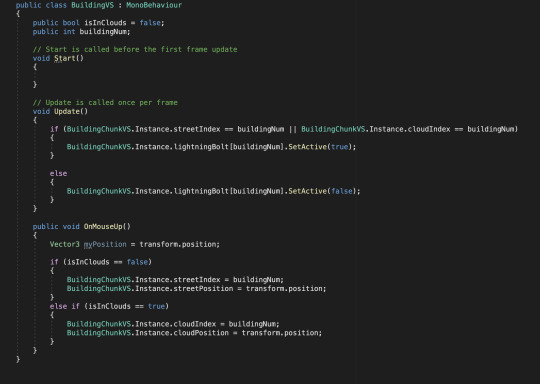Click cloudIndex in the Update if condition
540x384 pixels.
click(429, 129)
